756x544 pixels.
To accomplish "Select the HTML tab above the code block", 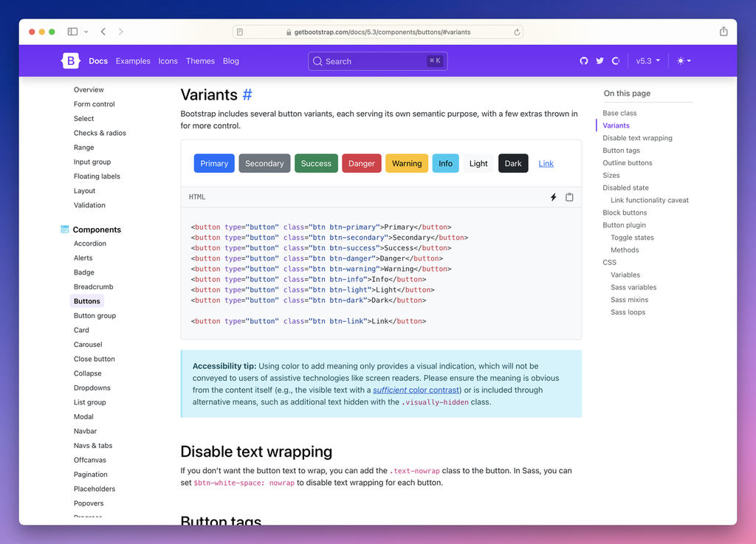I will point(196,197).
